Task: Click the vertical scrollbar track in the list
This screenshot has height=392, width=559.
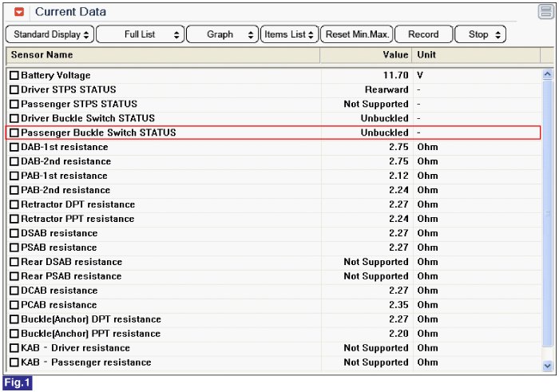Action: [547, 240]
